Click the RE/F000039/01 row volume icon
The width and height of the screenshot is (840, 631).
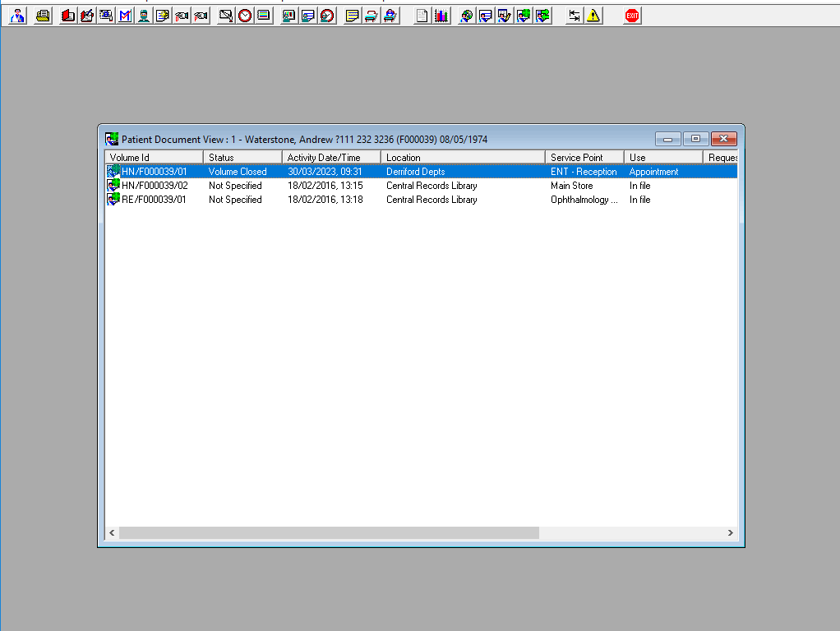113,200
